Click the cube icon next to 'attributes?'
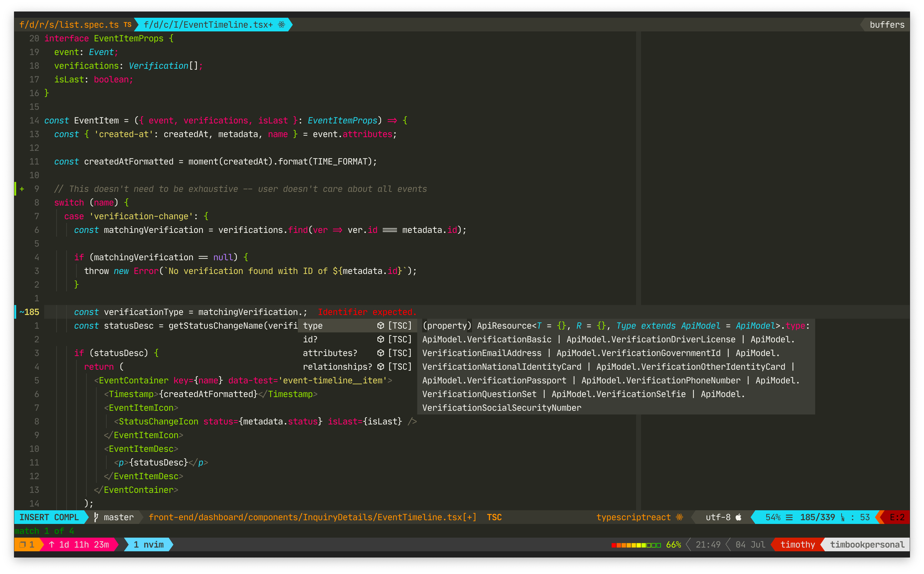This screenshot has width=924, height=574. [380, 353]
